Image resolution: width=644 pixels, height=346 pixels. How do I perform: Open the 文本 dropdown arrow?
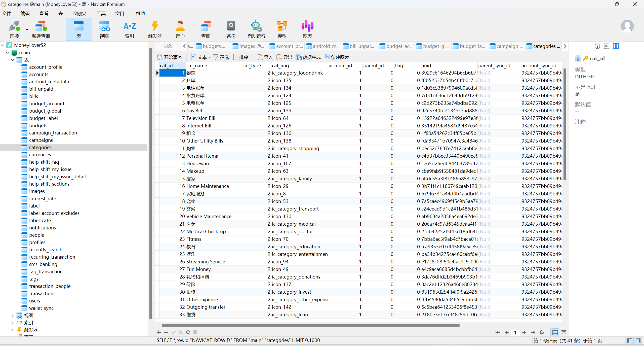[210, 57]
